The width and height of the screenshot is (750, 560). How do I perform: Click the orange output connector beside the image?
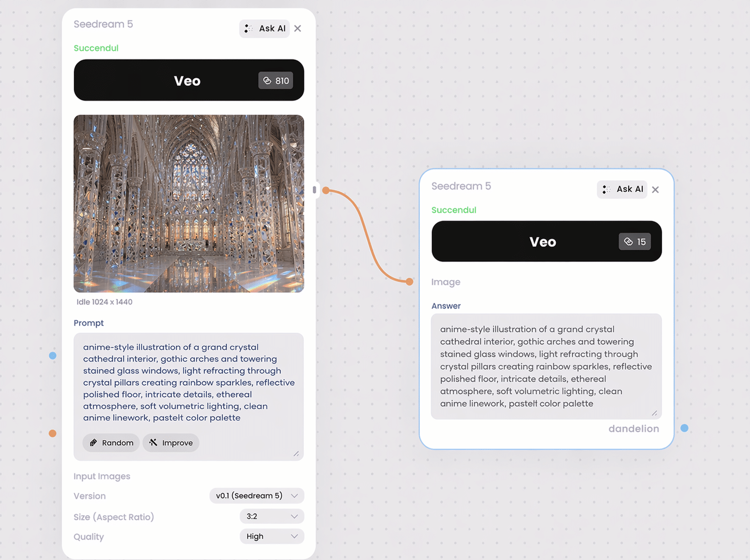click(x=326, y=190)
